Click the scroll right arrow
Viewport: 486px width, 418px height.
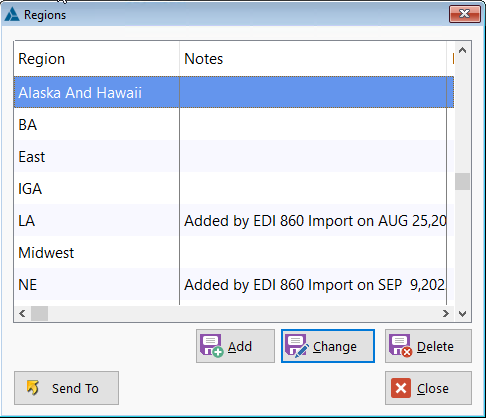click(x=446, y=314)
